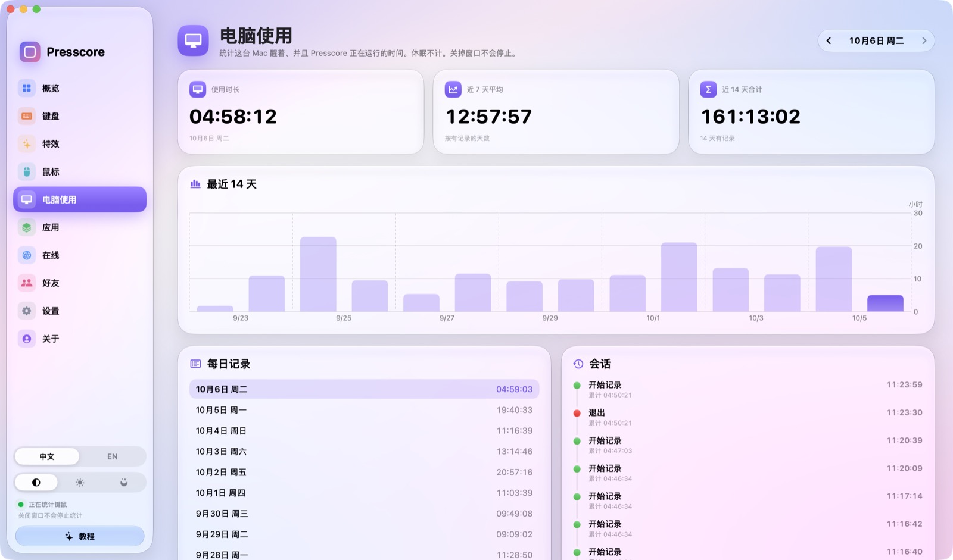Click the 最近 14 天 bar chart icon
The height and width of the screenshot is (560, 953).
pos(195,184)
